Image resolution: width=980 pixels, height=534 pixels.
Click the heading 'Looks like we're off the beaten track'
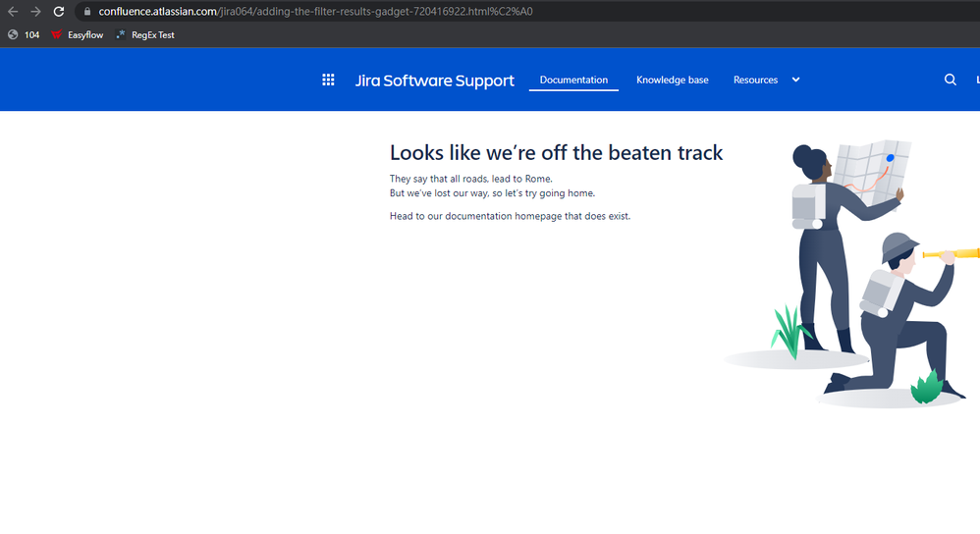[x=556, y=153]
